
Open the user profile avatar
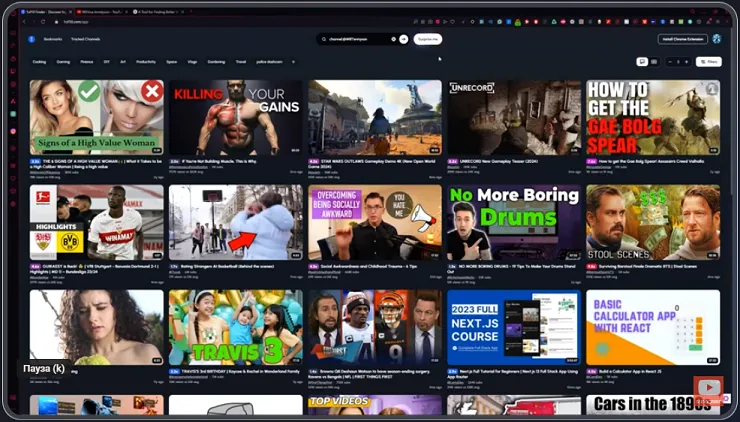pyautogui.click(x=716, y=39)
